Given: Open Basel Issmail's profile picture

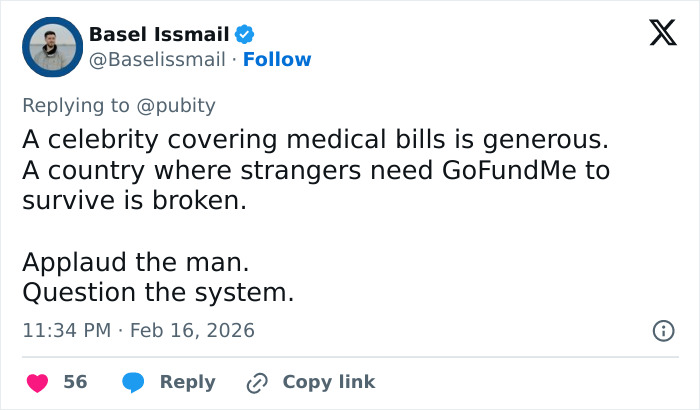Looking at the screenshot, I should point(50,47).
